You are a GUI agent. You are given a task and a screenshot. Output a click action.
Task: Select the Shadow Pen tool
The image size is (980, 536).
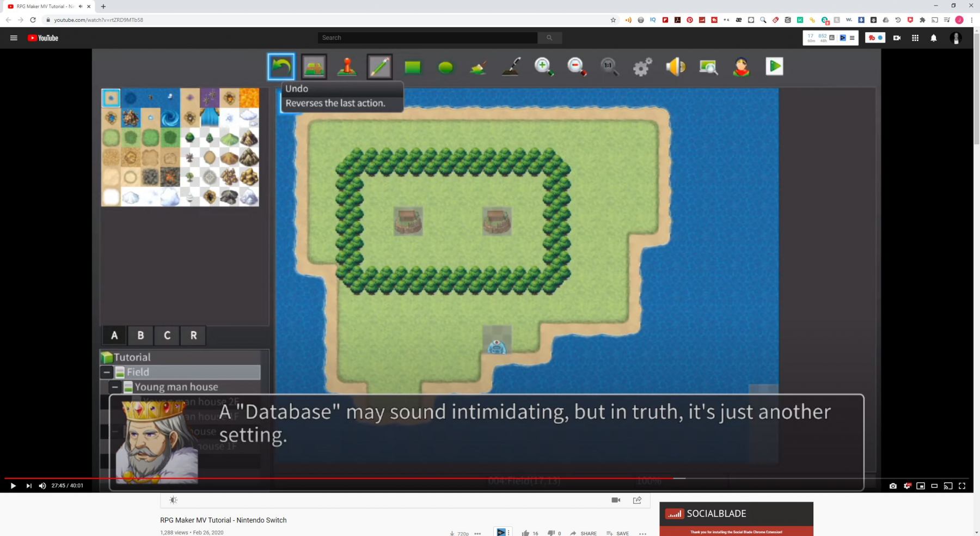coord(511,66)
